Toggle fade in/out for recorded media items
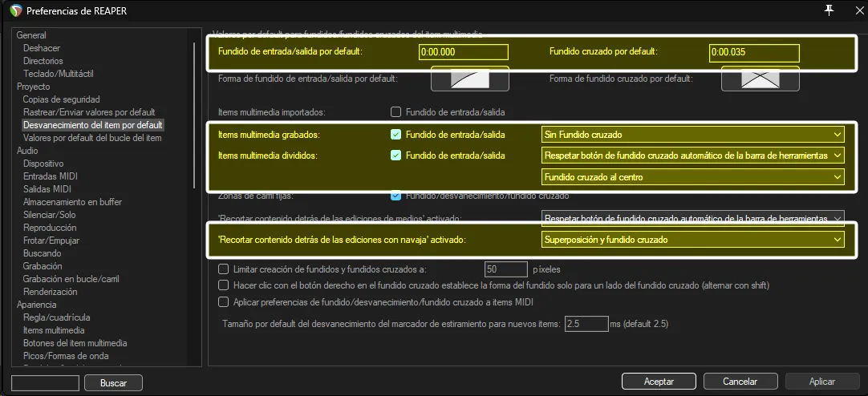Viewport: 868px width, 396px height. [x=395, y=134]
